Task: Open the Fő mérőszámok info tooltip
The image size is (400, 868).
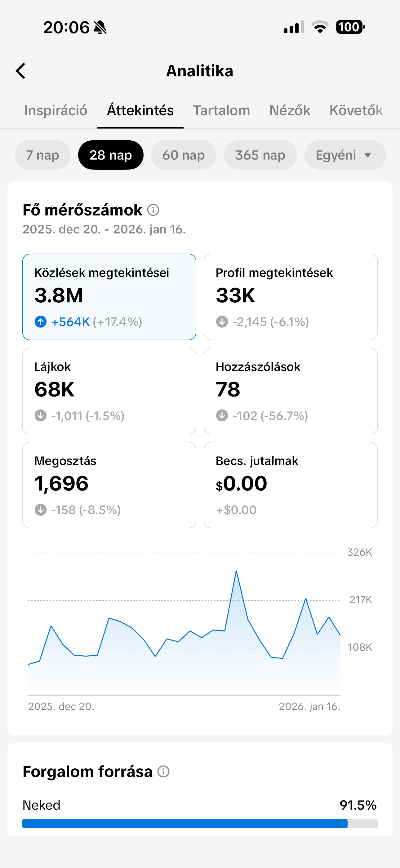Action: click(153, 210)
